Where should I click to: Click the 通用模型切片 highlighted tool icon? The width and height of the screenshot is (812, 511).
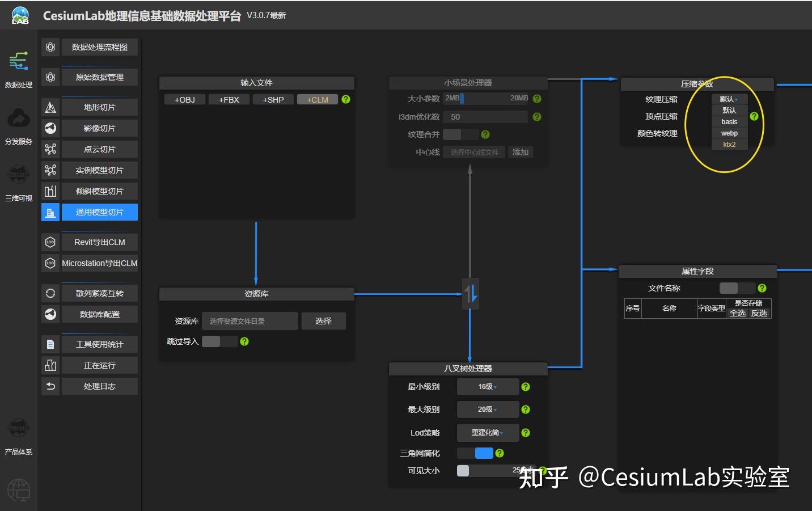(50, 212)
